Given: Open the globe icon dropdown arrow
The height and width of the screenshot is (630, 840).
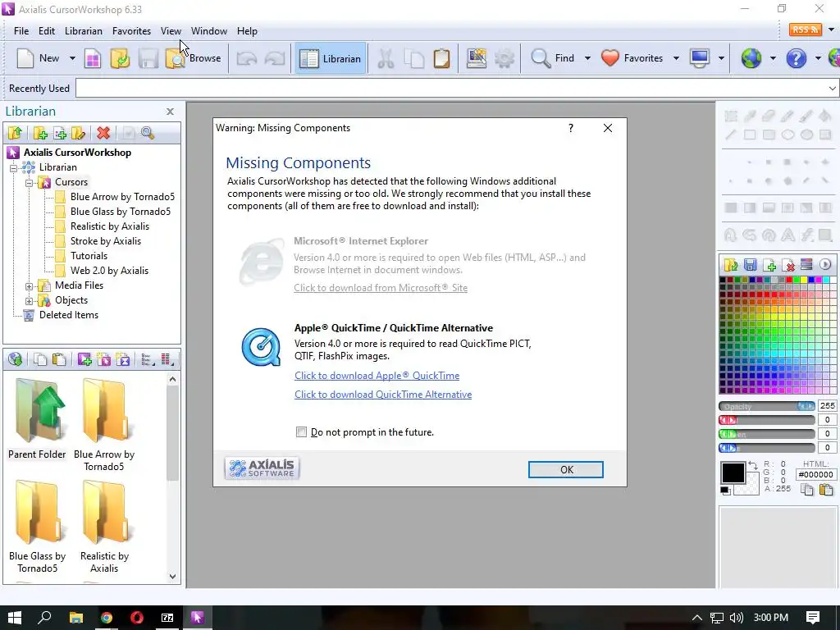Looking at the screenshot, I should pyautogui.click(x=773, y=58).
